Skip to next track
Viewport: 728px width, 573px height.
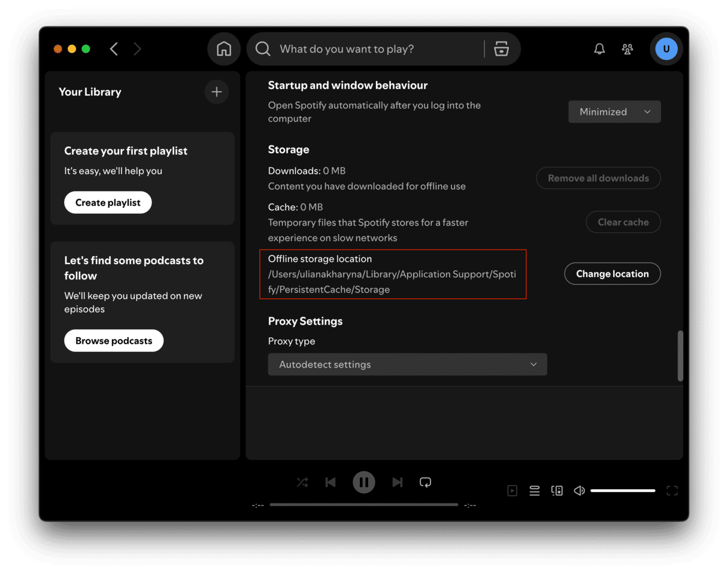[x=397, y=482]
